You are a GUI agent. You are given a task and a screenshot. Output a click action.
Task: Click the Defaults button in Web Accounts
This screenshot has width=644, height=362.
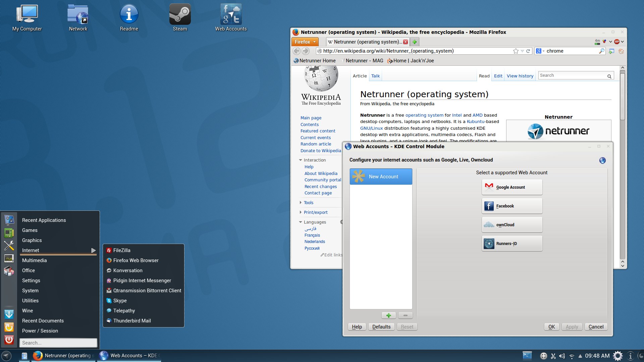pos(381,327)
